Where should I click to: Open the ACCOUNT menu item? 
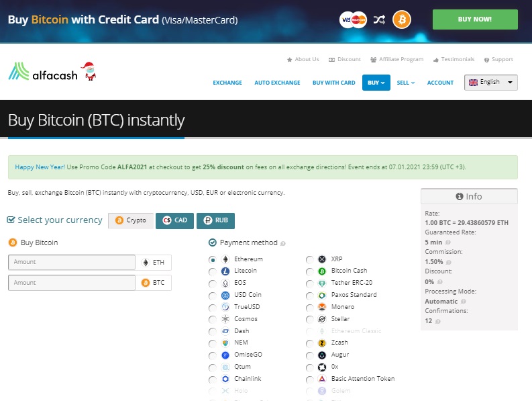440,83
